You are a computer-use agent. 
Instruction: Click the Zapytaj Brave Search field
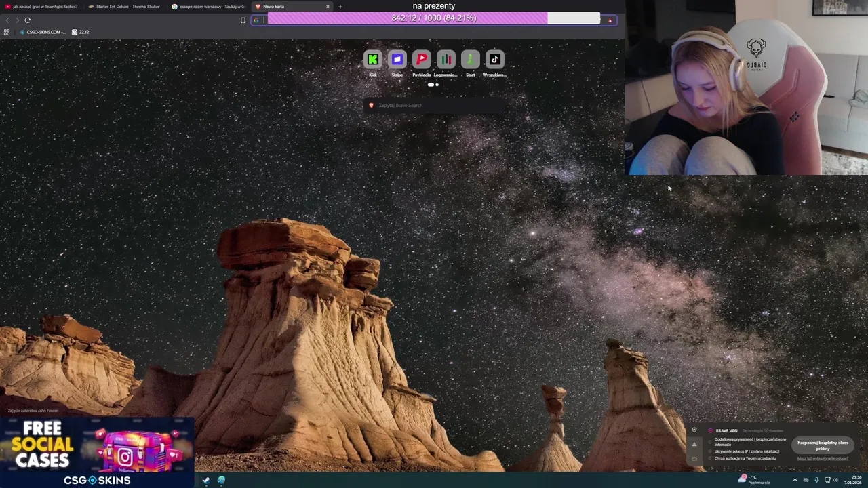click(434, 105)
